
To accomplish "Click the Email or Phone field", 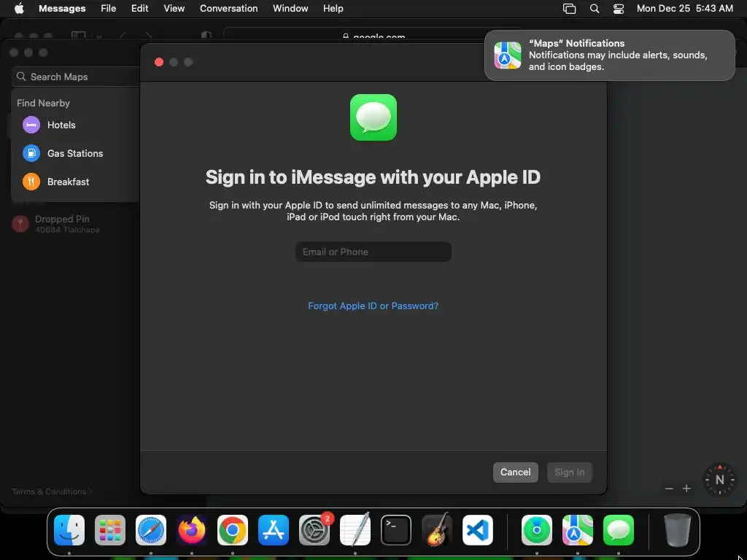I will click(x=373, y=252).
